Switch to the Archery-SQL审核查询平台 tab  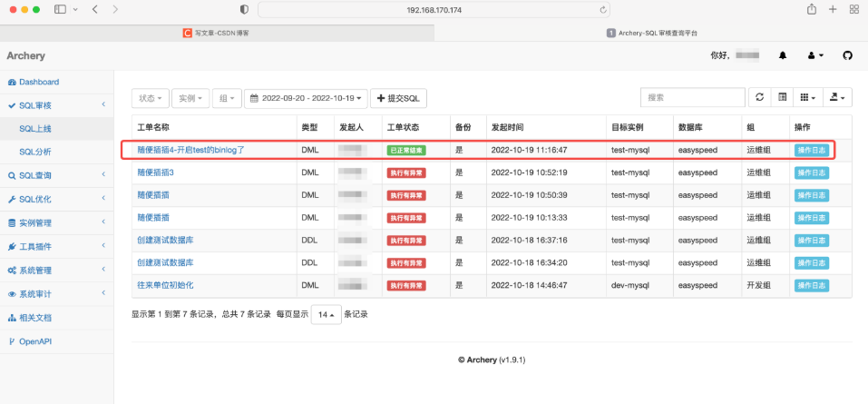(x=651, y=33)
